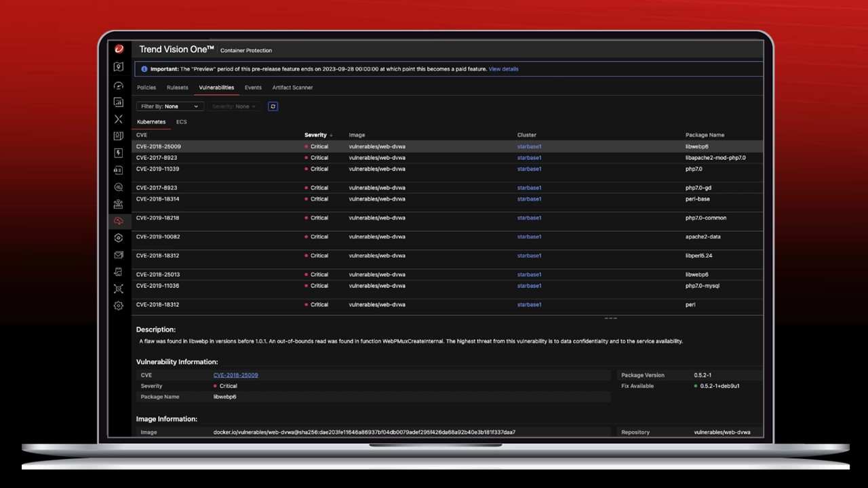Select the Kubernetes sub-tab

pyautogui.click(x=151, y=122)
